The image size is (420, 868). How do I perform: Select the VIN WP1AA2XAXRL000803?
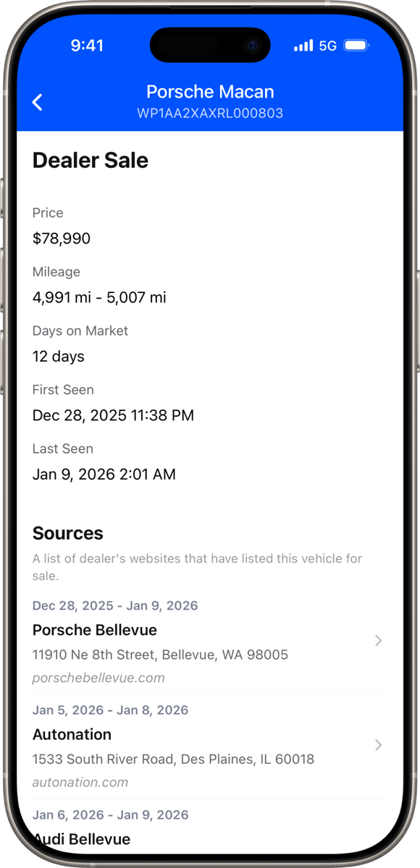(x=210, y=113)
